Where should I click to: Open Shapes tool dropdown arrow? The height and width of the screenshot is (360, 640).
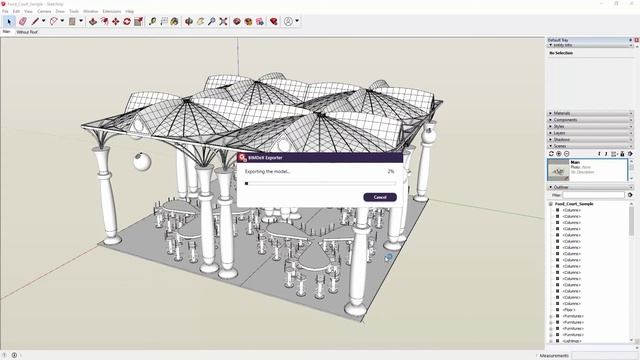(81, 21)
